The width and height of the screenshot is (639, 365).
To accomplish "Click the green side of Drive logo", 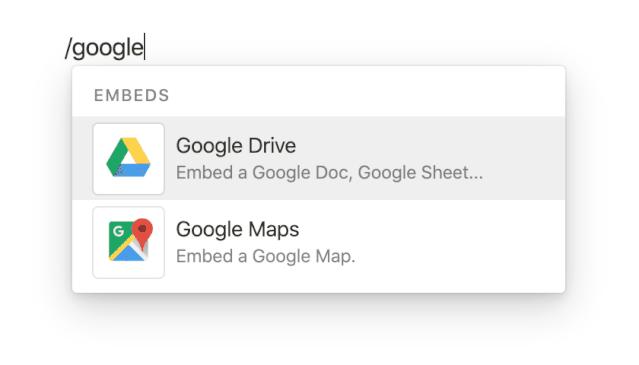I will tap(114, 157).
